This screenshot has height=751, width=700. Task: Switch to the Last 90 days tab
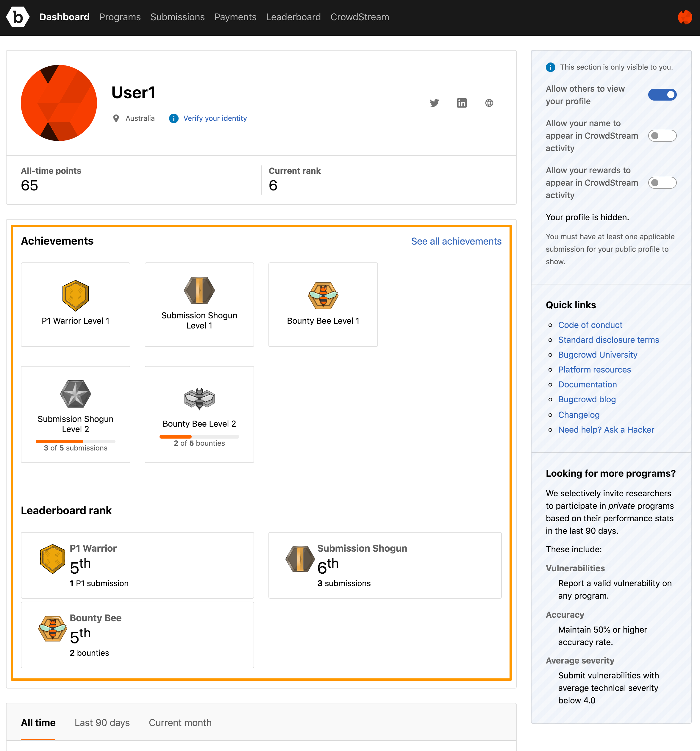coord(102,723)
